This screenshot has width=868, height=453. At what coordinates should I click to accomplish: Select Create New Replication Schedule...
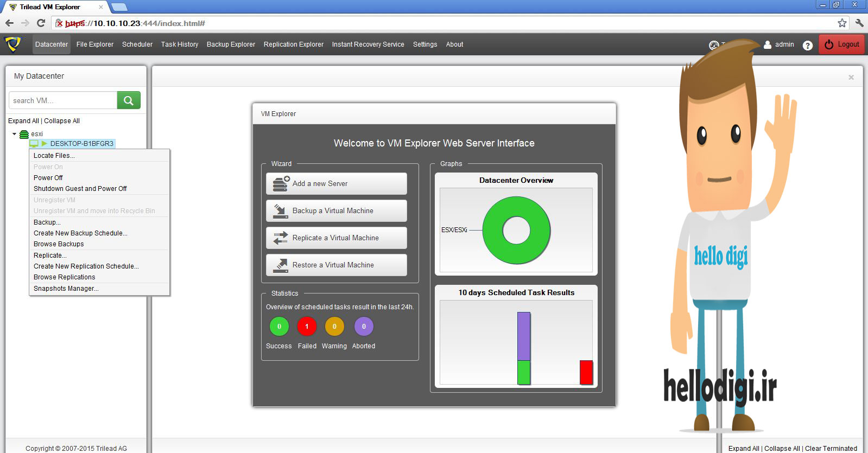pyautogui.click(x=99, y=266)
